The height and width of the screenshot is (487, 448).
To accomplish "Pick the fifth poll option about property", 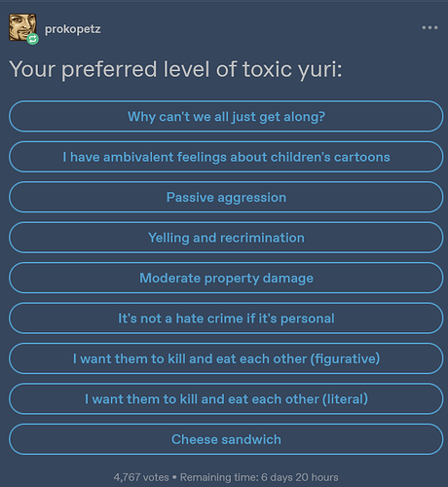I will (x=226, y=278).
